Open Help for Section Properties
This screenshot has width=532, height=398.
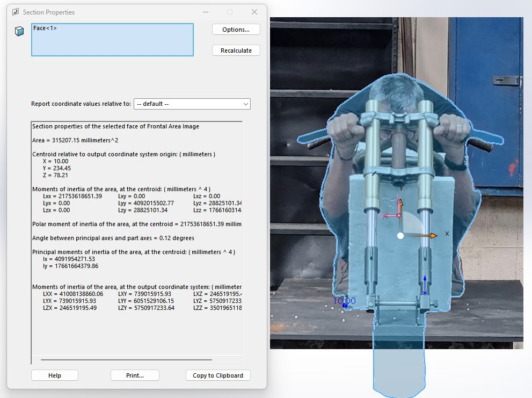click(x=54, y=375)
